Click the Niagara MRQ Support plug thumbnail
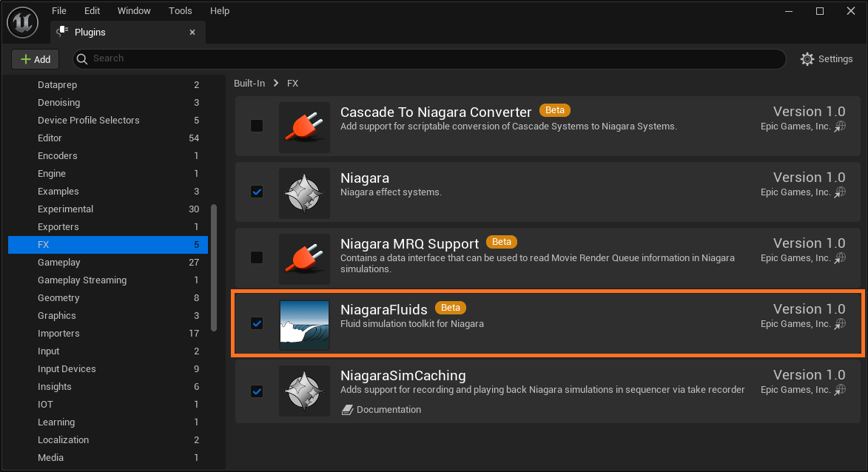 [x=304, y=259]
